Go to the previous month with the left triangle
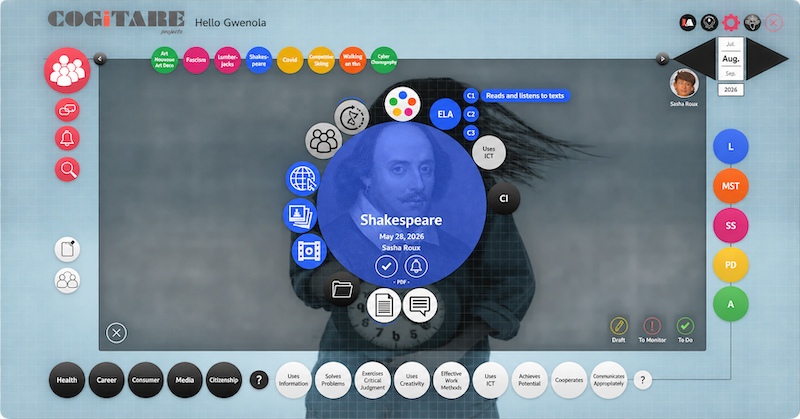This screenshot has width=800, height=419. click(695, 59)
